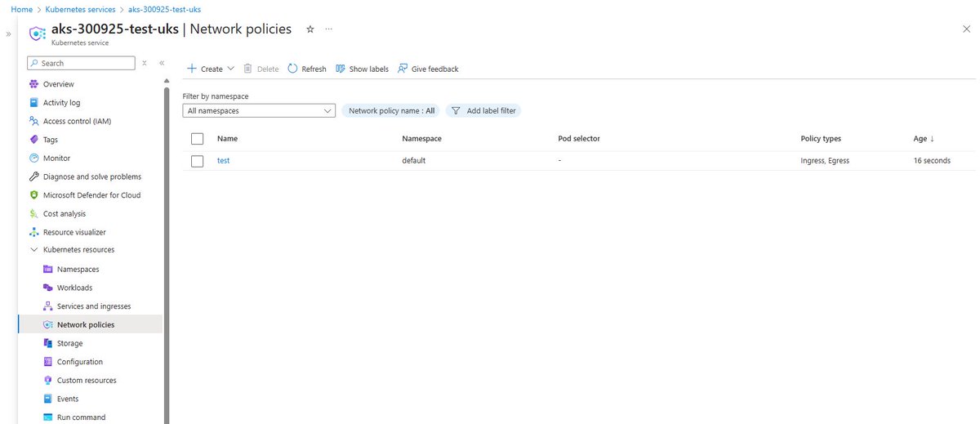Click the Monitor icon
Screen dimensions: 980x424
coord(33,158)
